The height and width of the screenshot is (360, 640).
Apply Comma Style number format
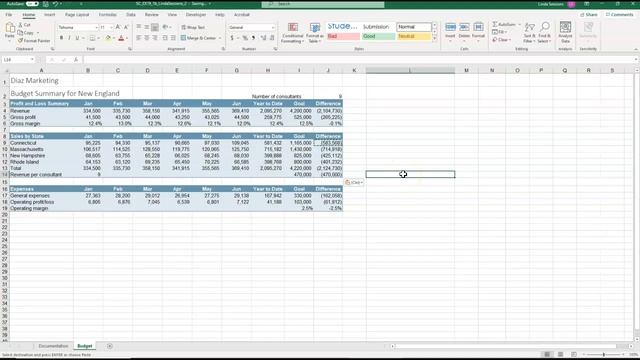(253, 38)
